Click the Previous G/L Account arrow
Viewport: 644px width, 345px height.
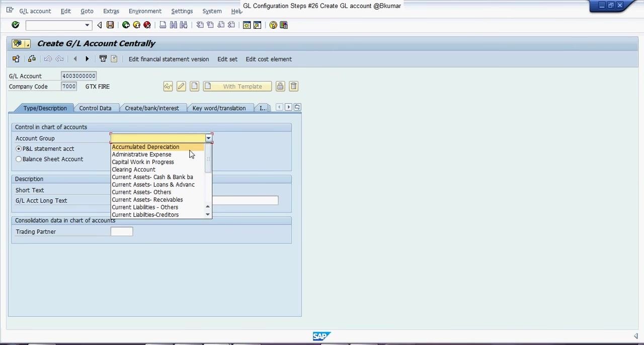pos(75,59)
